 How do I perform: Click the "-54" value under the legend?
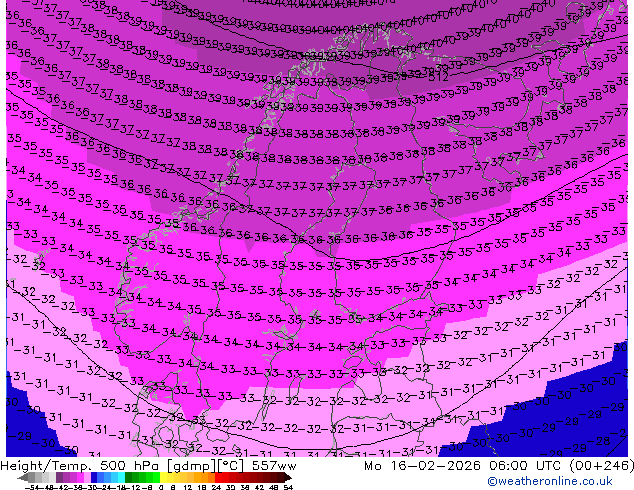point(32,487)
